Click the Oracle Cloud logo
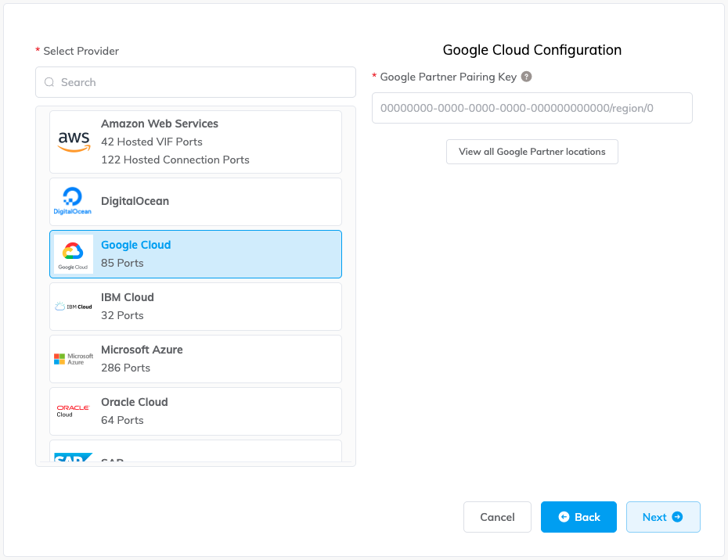728x560 pixels. [x=73, y=411]
